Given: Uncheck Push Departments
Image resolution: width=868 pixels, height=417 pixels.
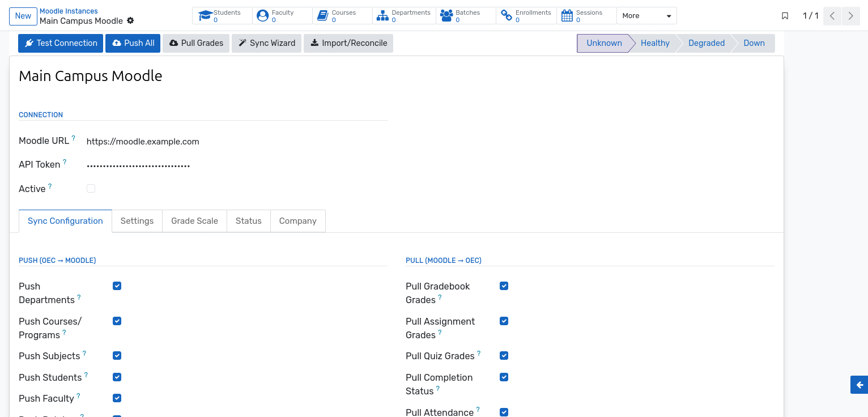Looking at the screenshot, I should click(x=117, y=286).
